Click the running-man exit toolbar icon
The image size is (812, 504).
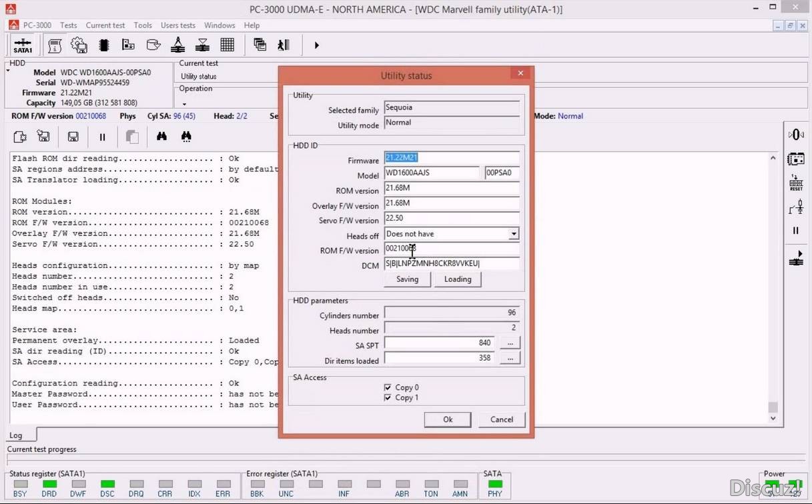click(284, 45)
